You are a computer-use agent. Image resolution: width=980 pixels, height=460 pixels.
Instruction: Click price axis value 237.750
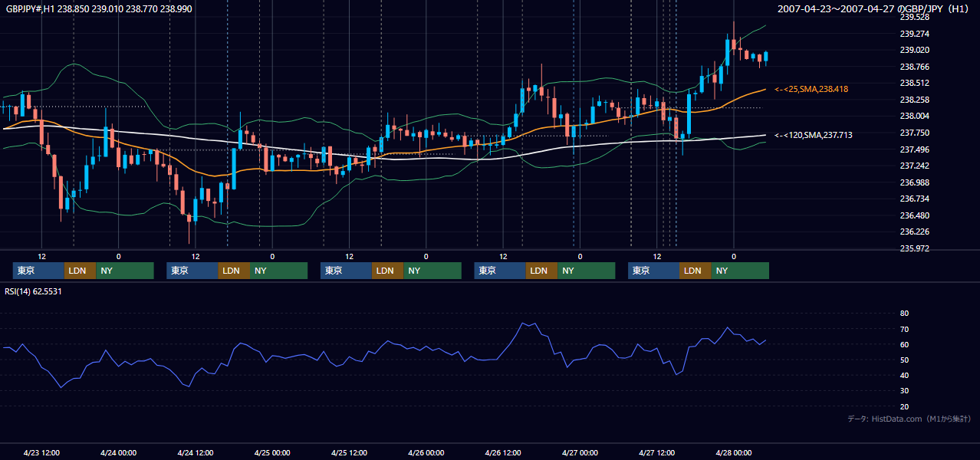(x=915, y=133)
